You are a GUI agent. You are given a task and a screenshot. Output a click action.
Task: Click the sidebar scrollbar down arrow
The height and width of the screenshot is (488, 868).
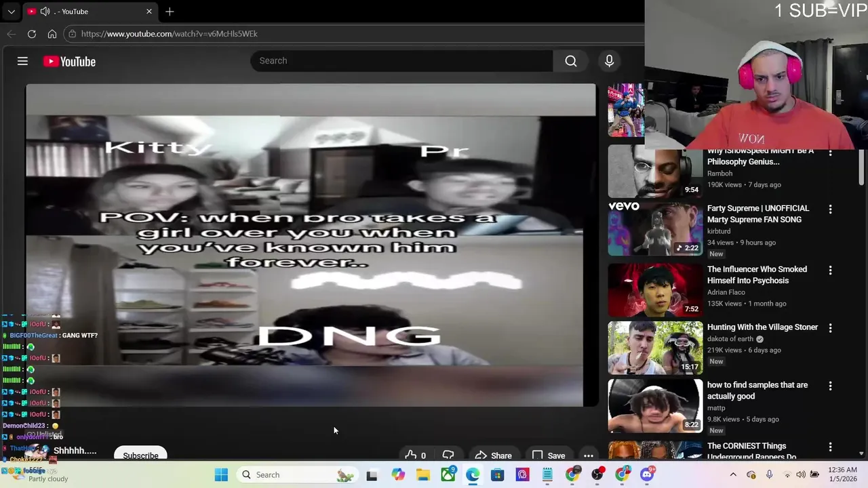coord(861,453)
